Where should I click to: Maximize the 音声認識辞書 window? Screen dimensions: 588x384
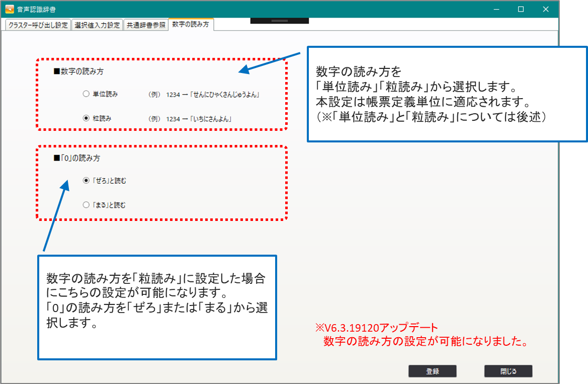521,9
